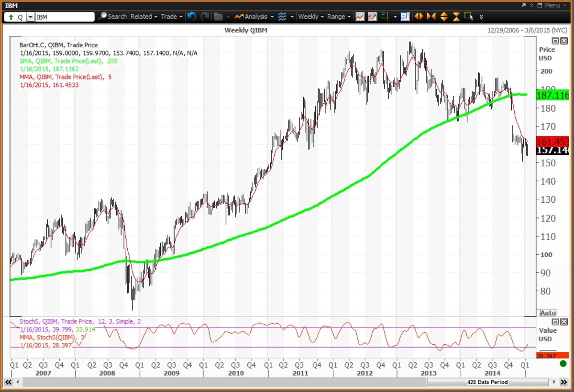Image resolution: width=574 pixels, height=392 pixels.
Task: Toggle the Auto scale box
Action: (x=548, y=313)
